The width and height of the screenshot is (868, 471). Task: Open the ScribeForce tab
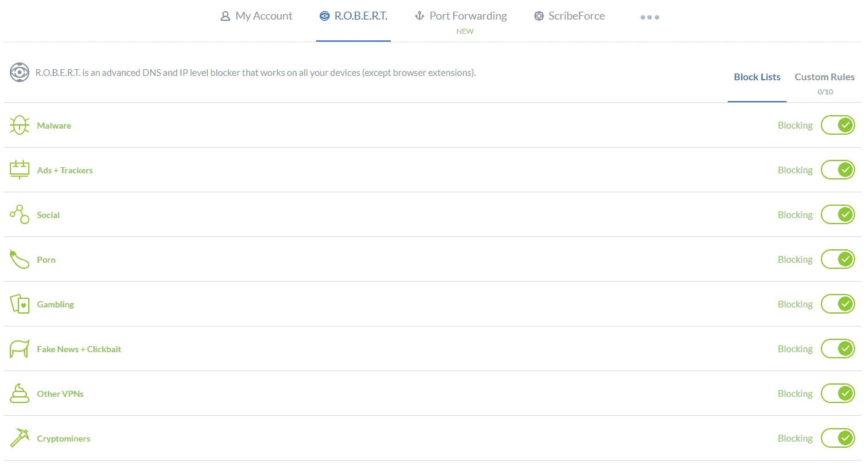[569, 16]
